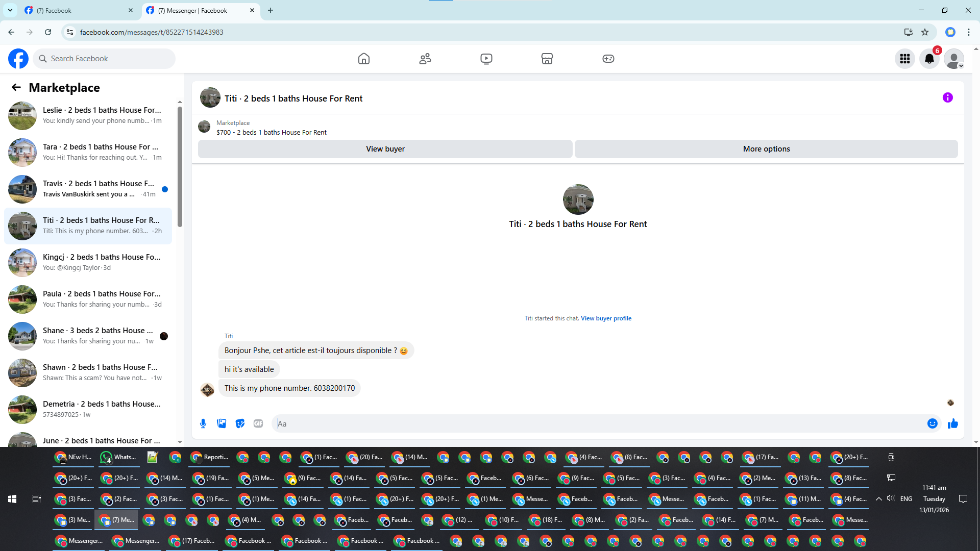Image resolution: width=980 pixels, height=551 pixels.
Task: Go to the Marketplace tab icon
Action: (547, 59)
